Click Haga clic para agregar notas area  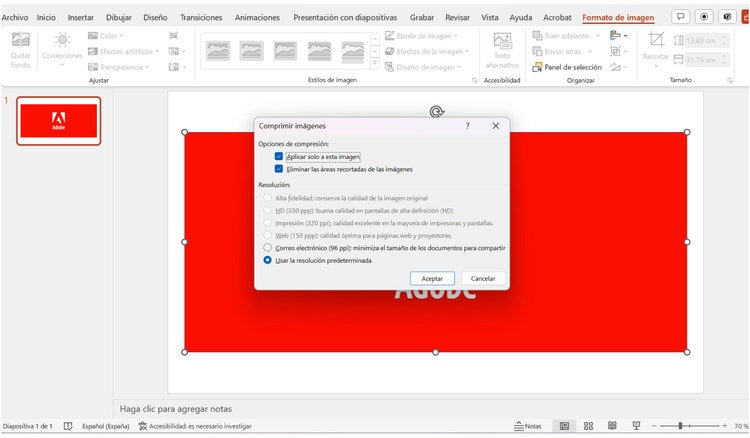coord(176,409)
